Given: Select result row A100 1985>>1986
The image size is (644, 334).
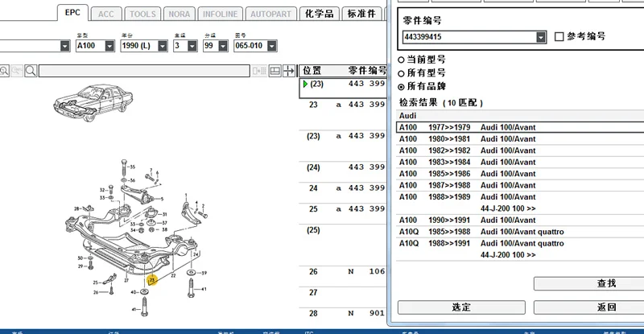Looking at the screenshot, I should 520,173.
